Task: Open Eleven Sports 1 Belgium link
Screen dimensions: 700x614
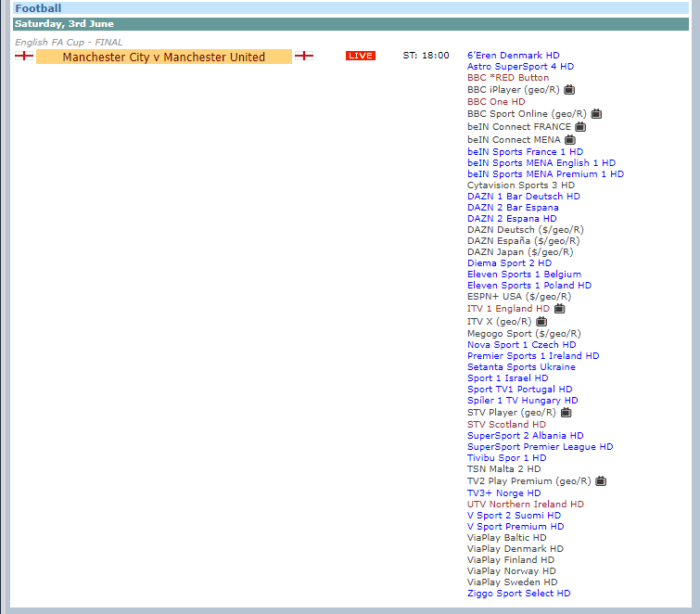Action: [x=524, y=275]
